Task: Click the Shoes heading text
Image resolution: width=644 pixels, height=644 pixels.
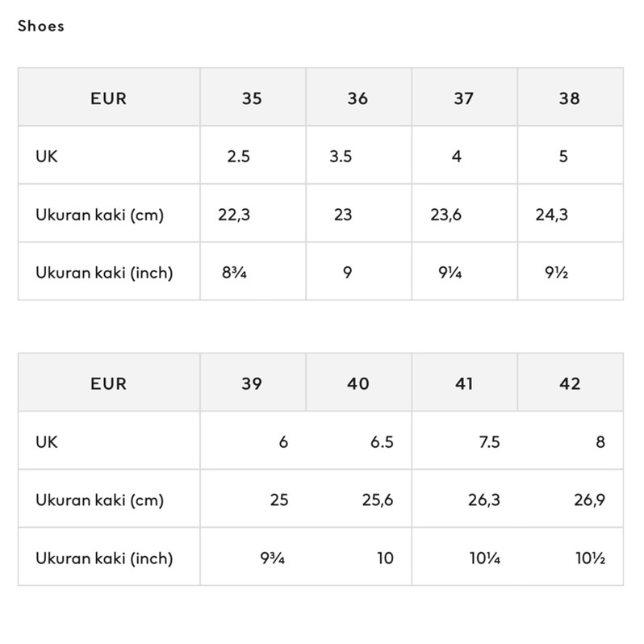Action: (x=40, y=26)
